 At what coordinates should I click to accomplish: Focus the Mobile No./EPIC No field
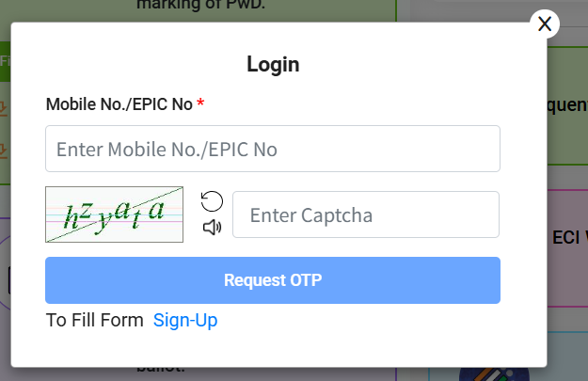(x=273, y=149)
